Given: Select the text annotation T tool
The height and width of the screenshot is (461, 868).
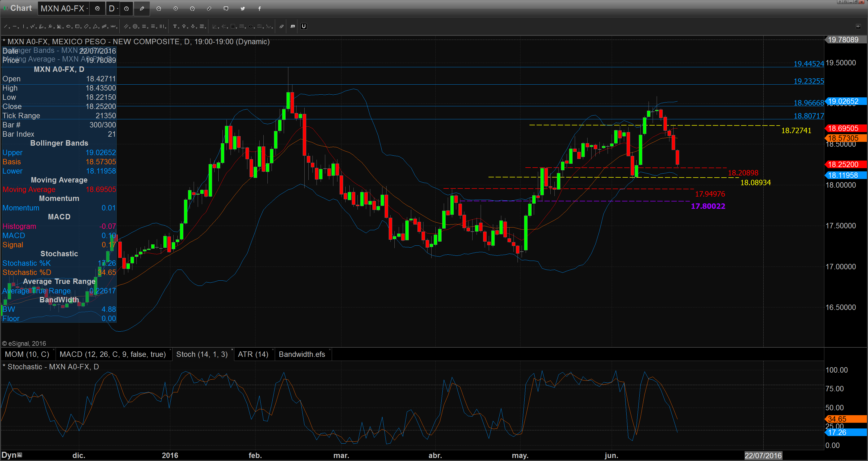Looking at the screenshot, I should click(x=175, y=26).
